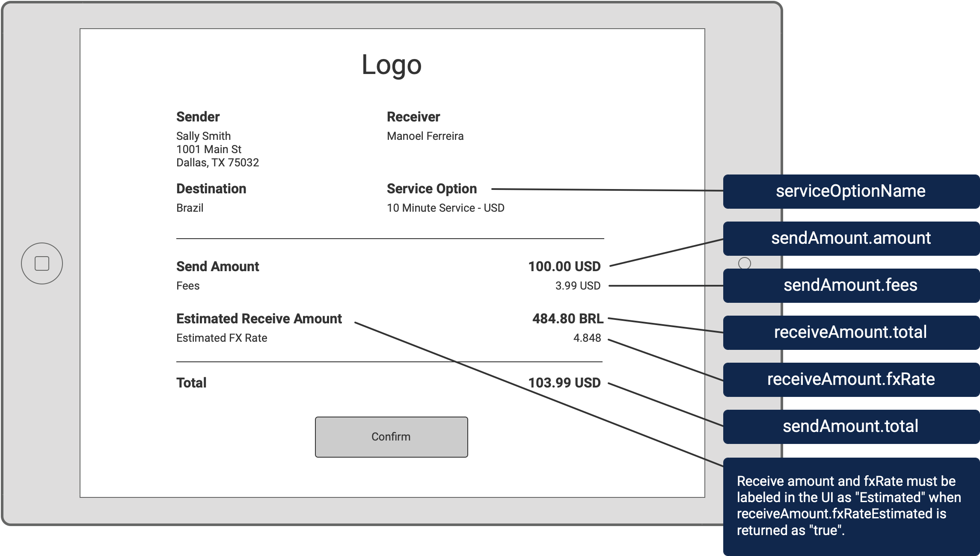This screenshot has width=980, height=556.
Task: Click the Confirm button
Action: [x=391, y=437]
